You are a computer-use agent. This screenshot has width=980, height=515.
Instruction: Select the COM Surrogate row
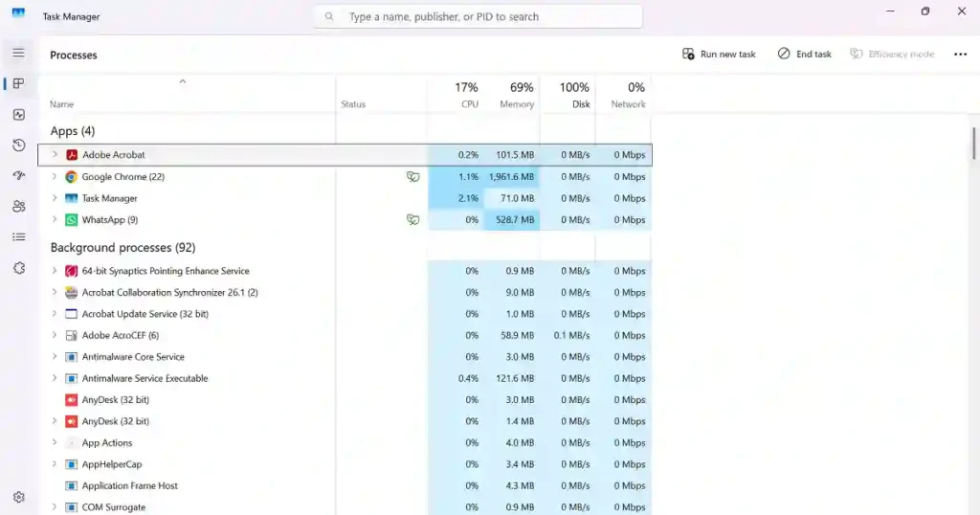(345, 507)
